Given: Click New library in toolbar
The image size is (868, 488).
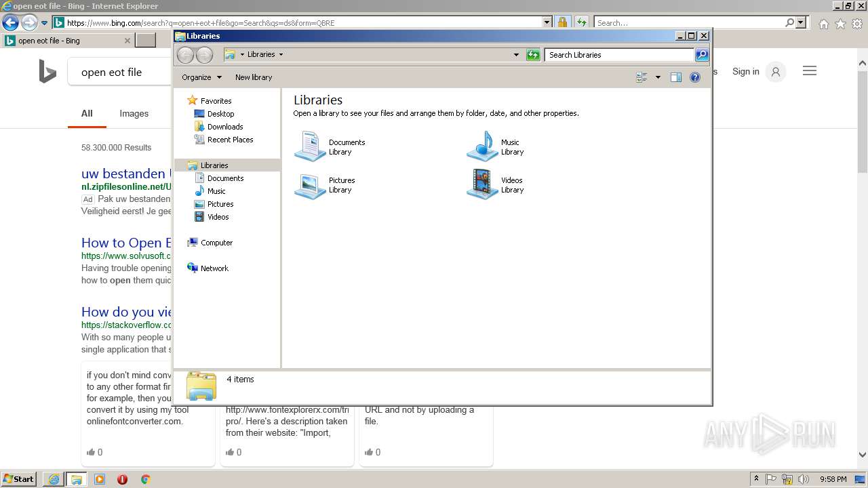Looking at the screenshot, I should [254, 77].
